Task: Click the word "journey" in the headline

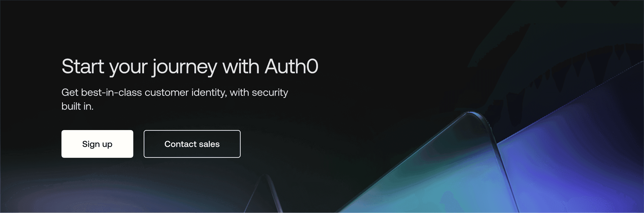Action: pos(185,67)
